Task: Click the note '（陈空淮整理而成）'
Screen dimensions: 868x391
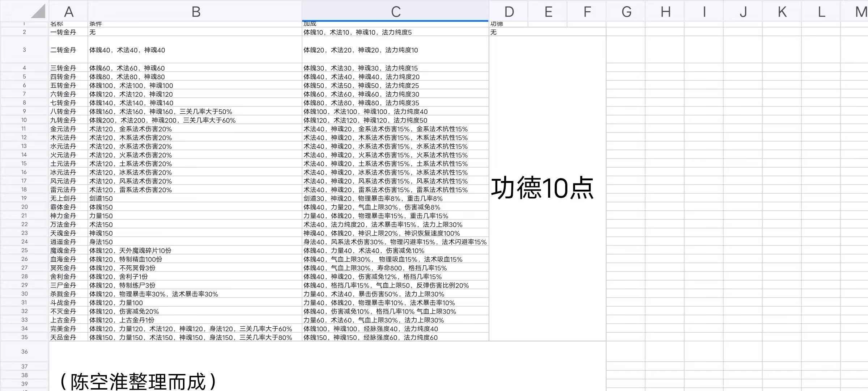Action: (x=139, y=382)
